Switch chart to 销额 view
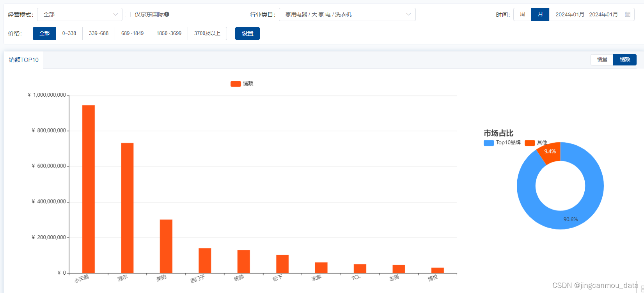The width and height of the screenshot is (644, 293). coord(625,60)
